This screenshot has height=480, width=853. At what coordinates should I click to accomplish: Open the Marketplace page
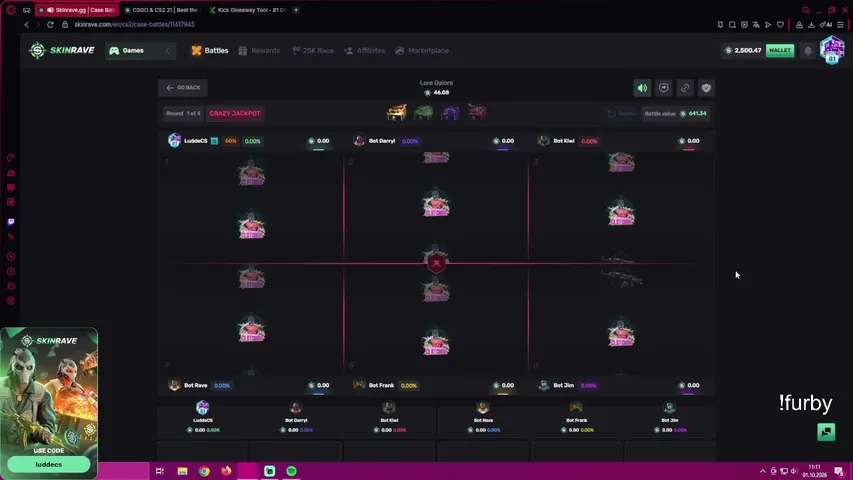point(422,51)
